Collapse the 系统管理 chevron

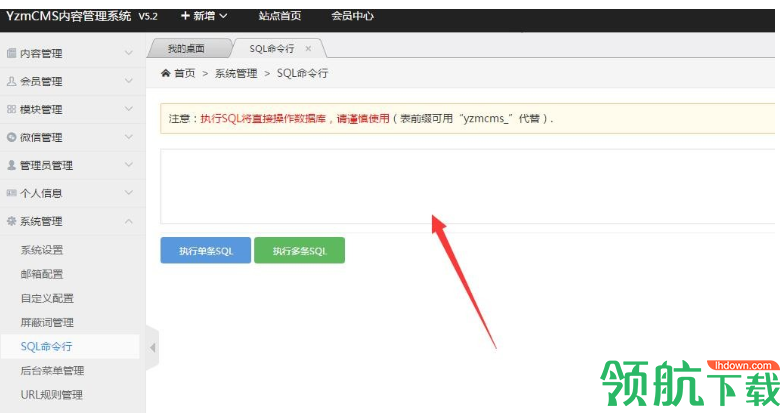128,221
